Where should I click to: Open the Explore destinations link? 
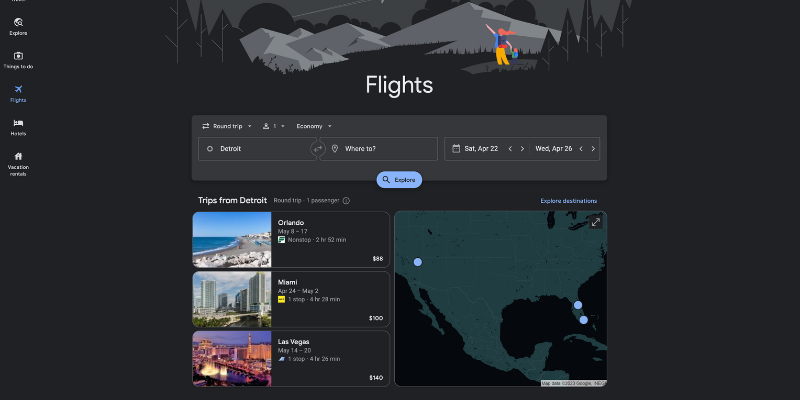click(x=572, y=201)
